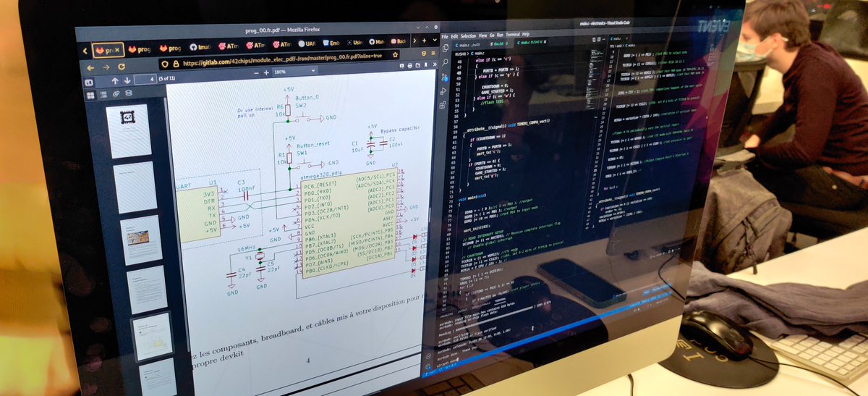Select RUSH0 in the editor breadcrumb
The height and width of the screenshot is (396, 868).
click(460, 54)
